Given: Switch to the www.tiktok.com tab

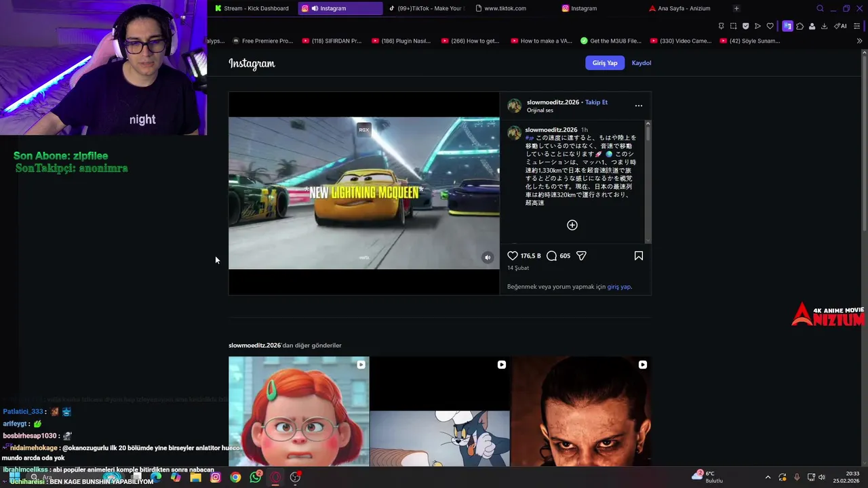Looking at the screenshot, I should [x=505, y=8].
